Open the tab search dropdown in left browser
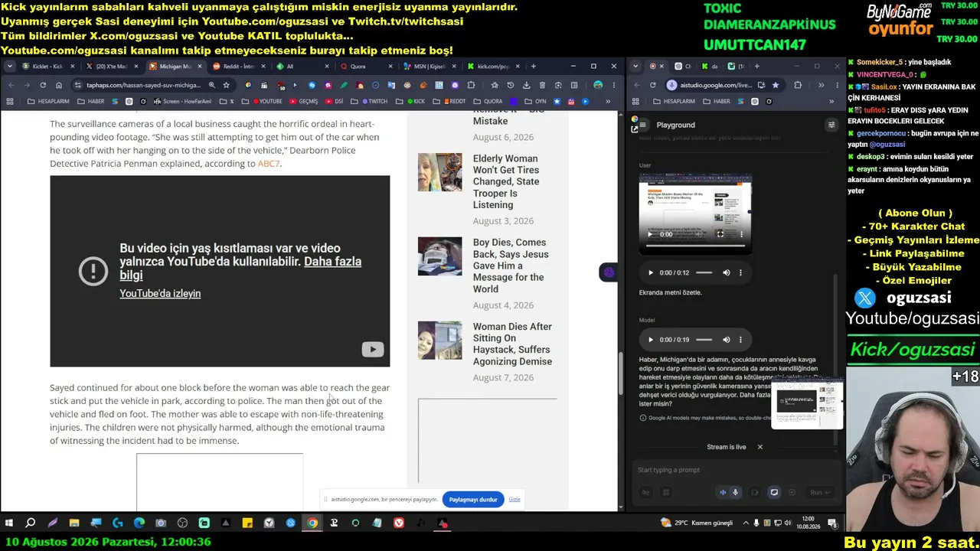The height and width of the screenshot is (551, 980). click(x=9, y=67)
